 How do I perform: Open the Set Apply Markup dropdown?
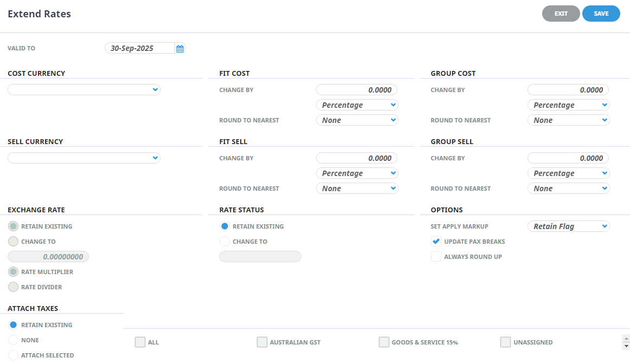point(568,226)
